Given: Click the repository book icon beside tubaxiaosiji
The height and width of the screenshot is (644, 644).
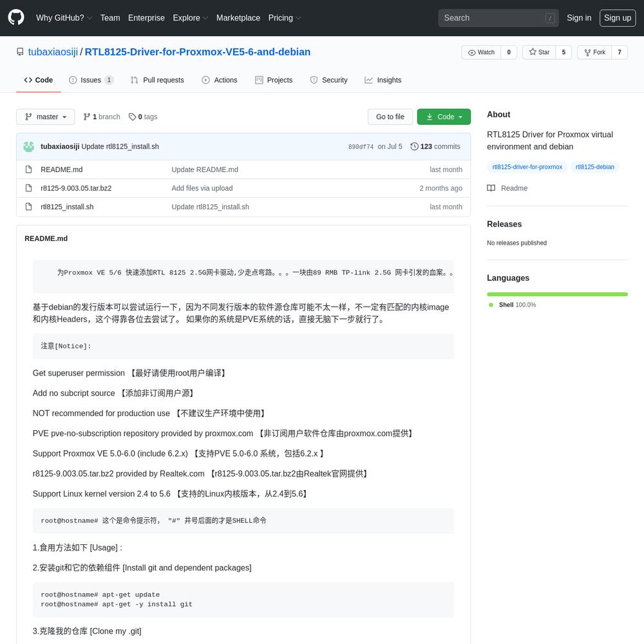Looking at the screenshot, I should pyautogui.click(x=20, y=52).
